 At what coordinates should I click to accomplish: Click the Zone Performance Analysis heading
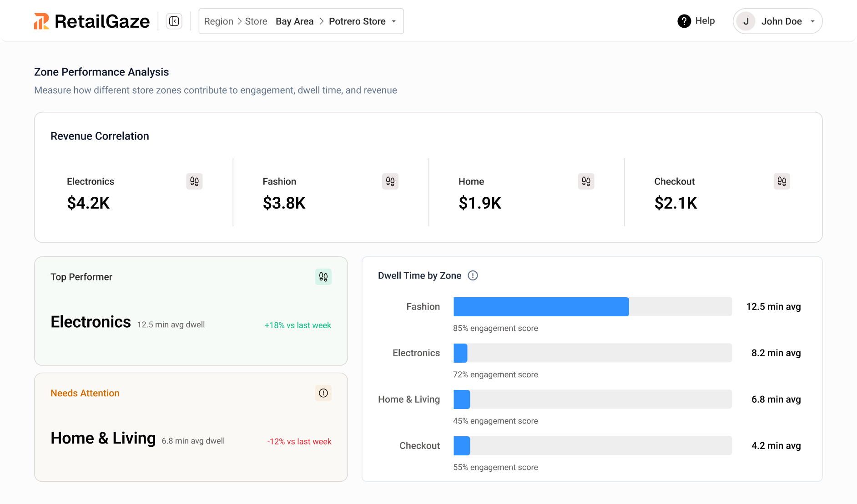(101, 72)
